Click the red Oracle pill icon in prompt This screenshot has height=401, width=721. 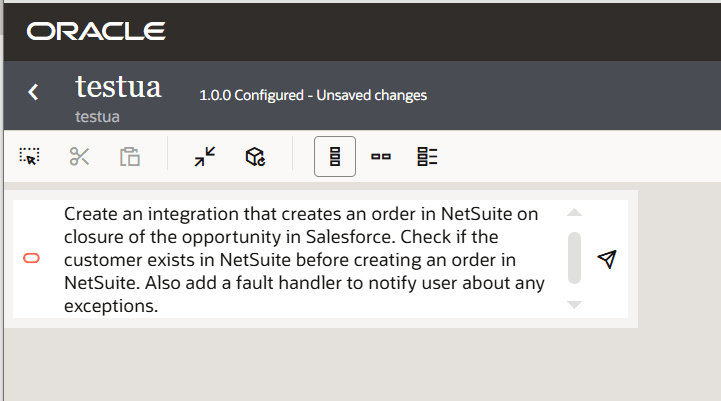tap(31, 258)
